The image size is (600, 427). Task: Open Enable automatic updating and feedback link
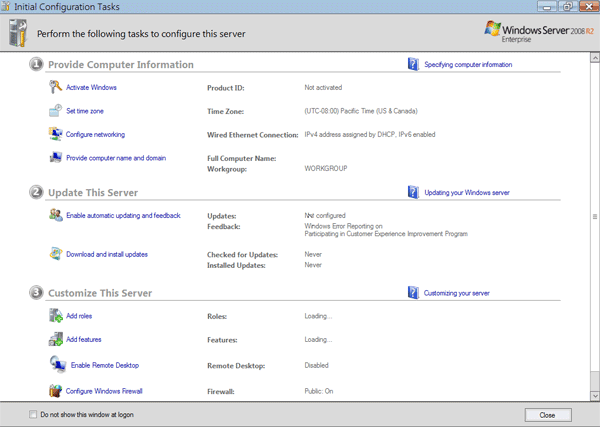tap(123, 215)
